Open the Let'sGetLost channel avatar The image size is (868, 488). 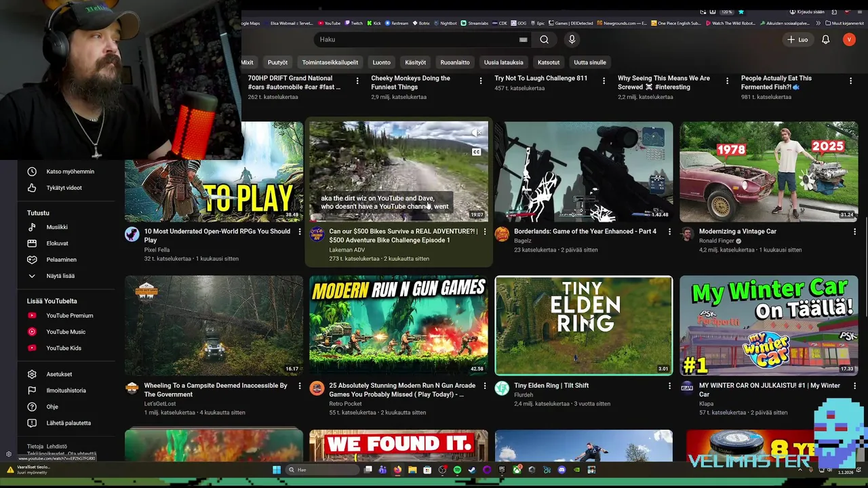click(132, 388)
